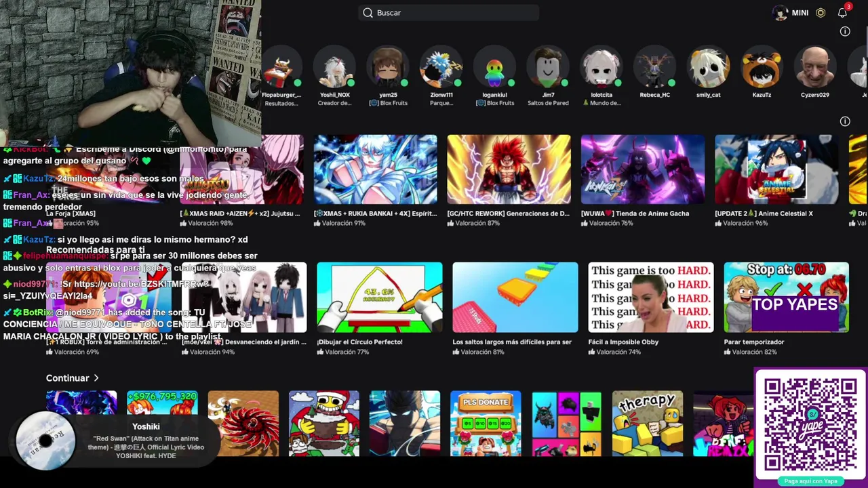Click the [UPDATE 2] Anime Celestial X title

764,213
